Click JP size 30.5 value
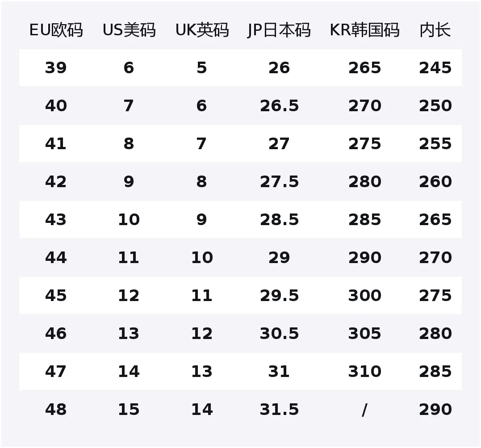481x448 pixels. 279,333
